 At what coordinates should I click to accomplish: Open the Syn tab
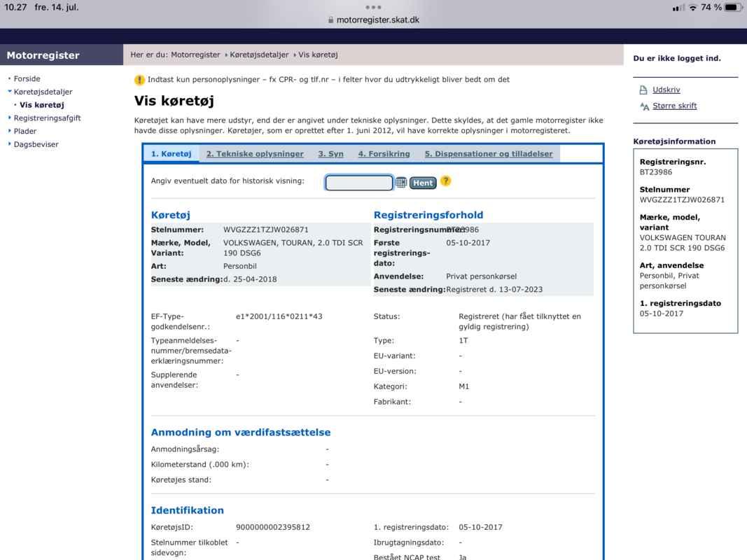pyautogui.click(x=330, y=154)
